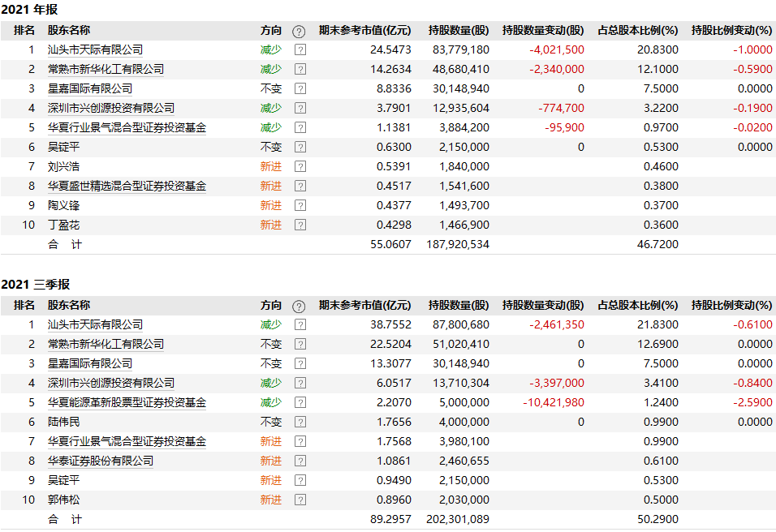Click question icon for 星嘉国际有限公司 in 2021 三季报

(x=300, y=364)
